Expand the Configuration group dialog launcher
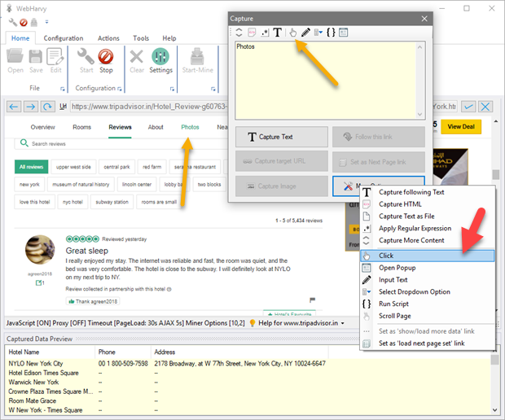 (x=120, y=88)
